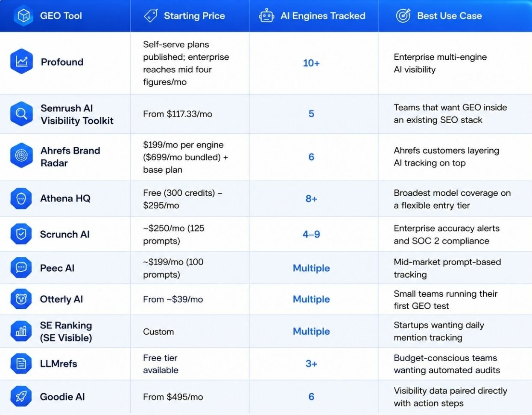
Task: Click the ~$199/mo (100 prompts) cell
Action: click(x=173, y=268)
